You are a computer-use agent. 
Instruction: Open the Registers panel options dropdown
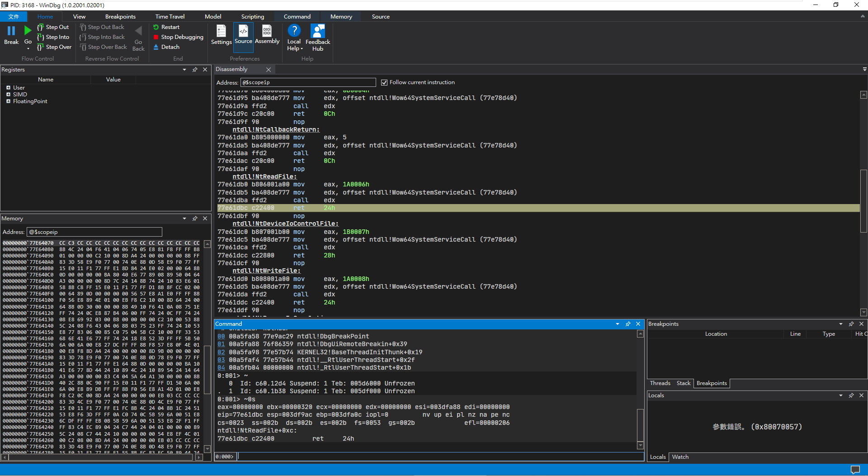coord(184,70)
